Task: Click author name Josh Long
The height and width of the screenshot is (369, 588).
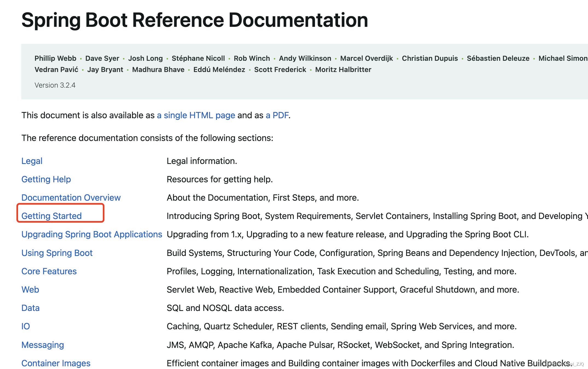Action: [x=145, y=58]
